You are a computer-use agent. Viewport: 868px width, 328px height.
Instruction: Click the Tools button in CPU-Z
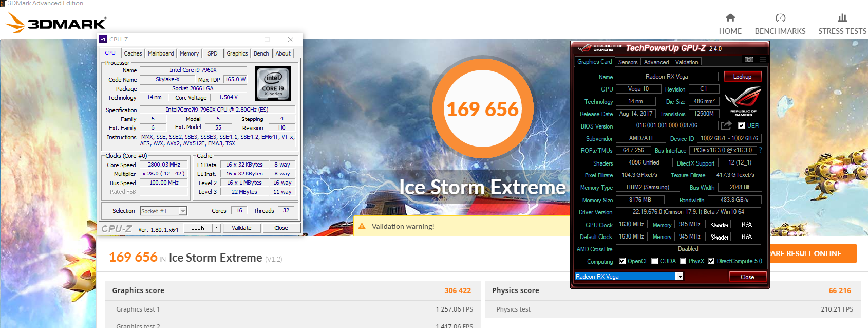pyautogui.click(x=198, y=228)
